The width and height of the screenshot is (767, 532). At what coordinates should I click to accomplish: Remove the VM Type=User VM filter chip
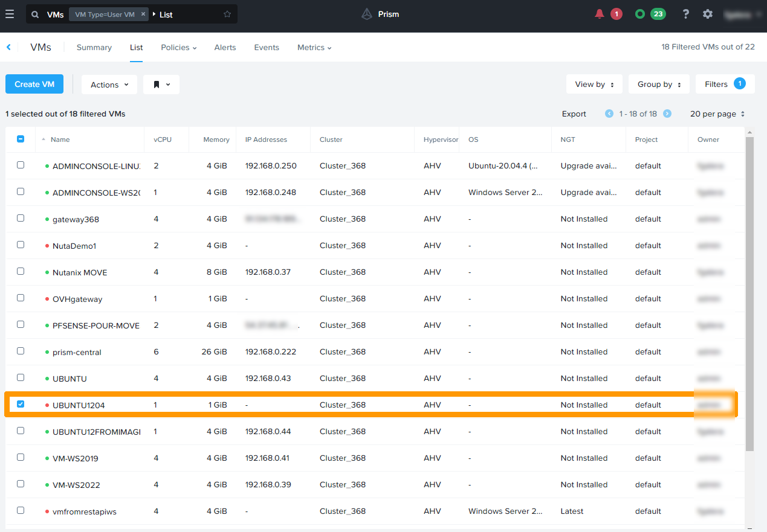[143, 14]
